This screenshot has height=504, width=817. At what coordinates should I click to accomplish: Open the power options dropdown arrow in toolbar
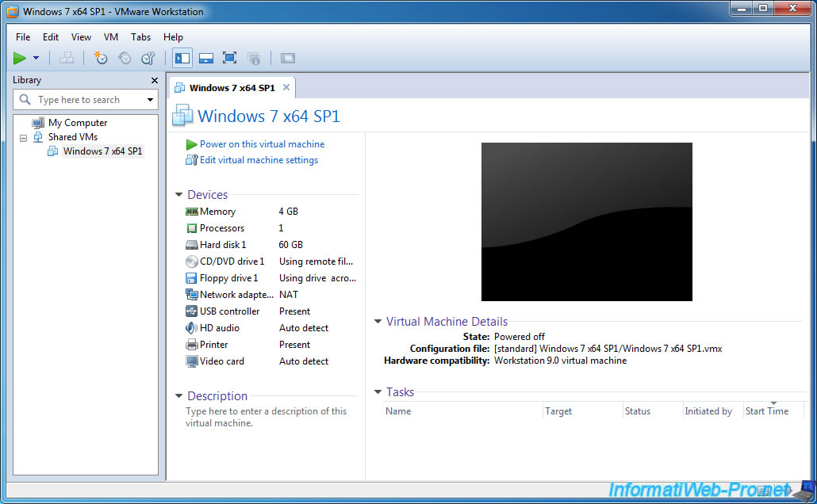pyautogui.click(x=36, y=58)
